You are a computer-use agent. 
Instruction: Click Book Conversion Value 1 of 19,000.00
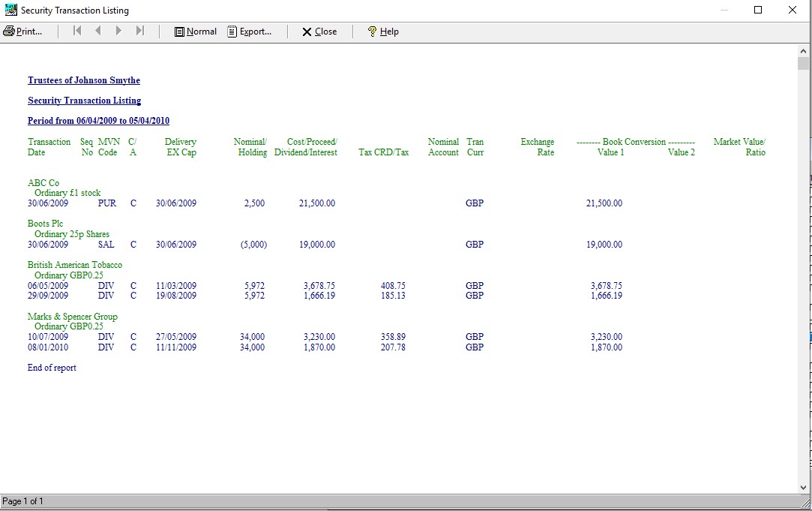click(x=604, y=244)
